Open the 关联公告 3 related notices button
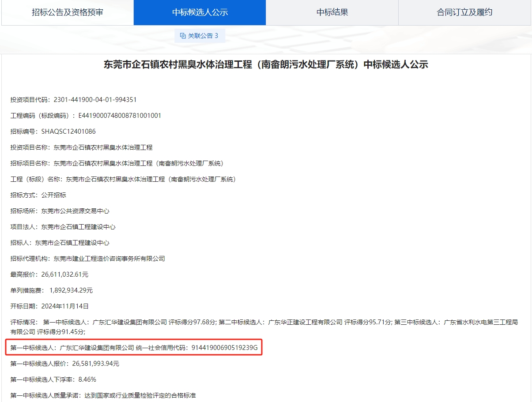This screenshot has width=532, height=402. (x=200, y=36)
